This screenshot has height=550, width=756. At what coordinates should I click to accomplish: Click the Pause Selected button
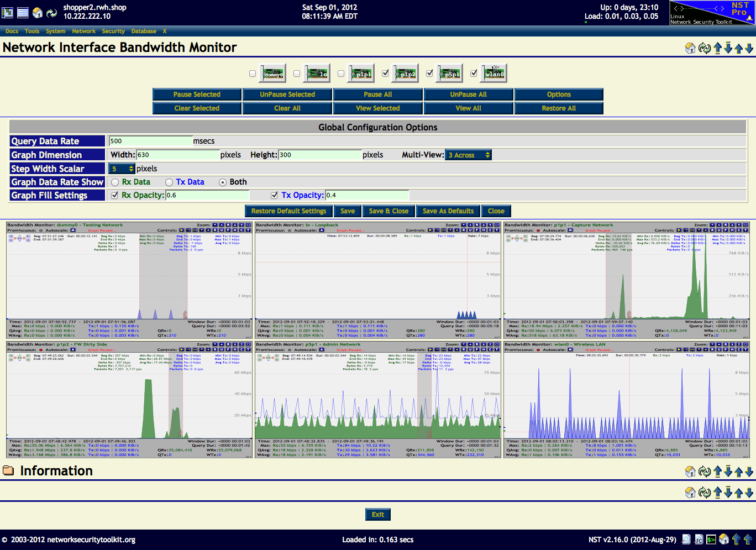pos(197,95)
